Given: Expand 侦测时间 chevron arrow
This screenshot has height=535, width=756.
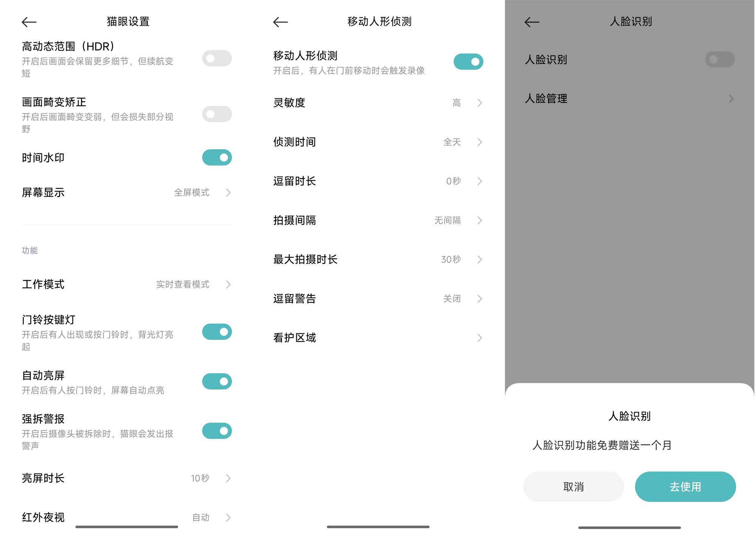Looking at the screenshot, I should (x=480, y=142).
